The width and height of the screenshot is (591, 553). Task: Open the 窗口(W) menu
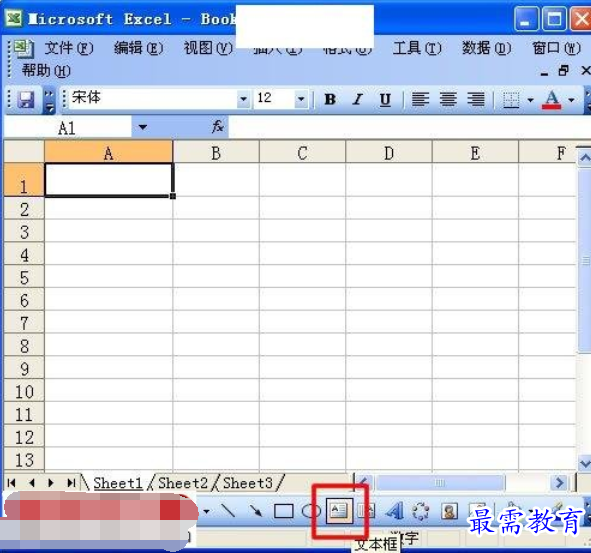(x=556, y=48)
